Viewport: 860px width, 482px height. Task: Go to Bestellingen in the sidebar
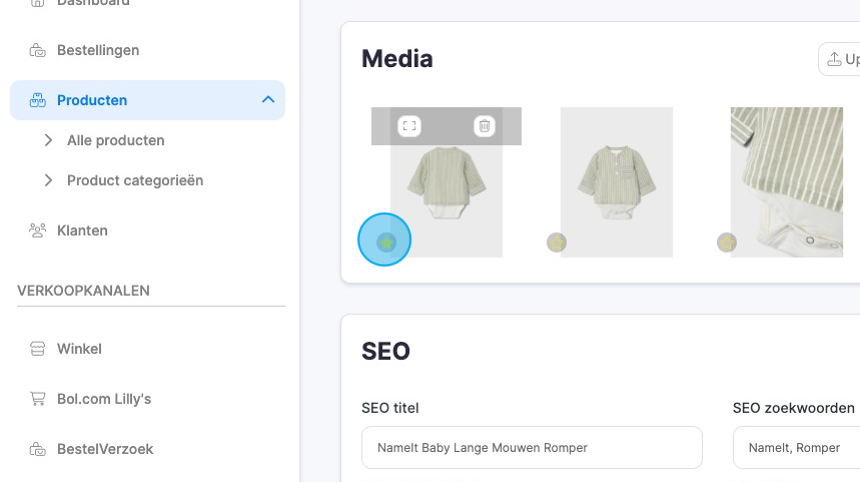pyautogui.click(x=98, y=50)
